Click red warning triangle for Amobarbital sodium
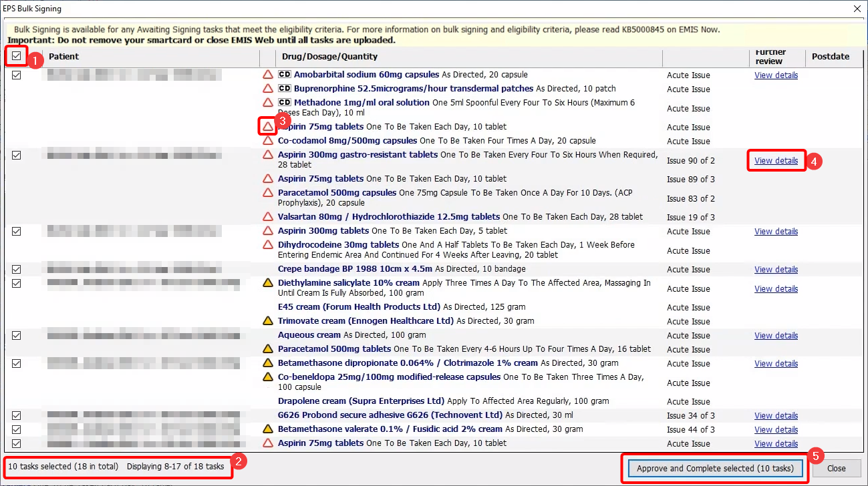 268,75
